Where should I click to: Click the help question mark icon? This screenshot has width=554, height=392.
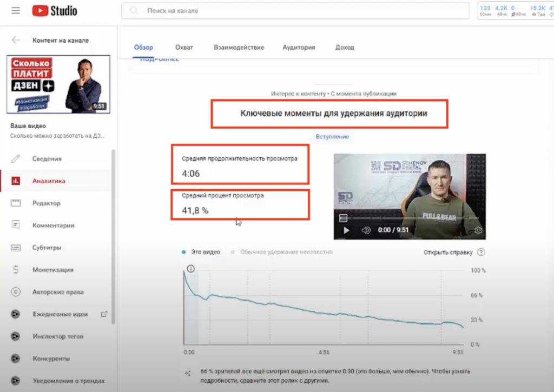click(481, 252)
